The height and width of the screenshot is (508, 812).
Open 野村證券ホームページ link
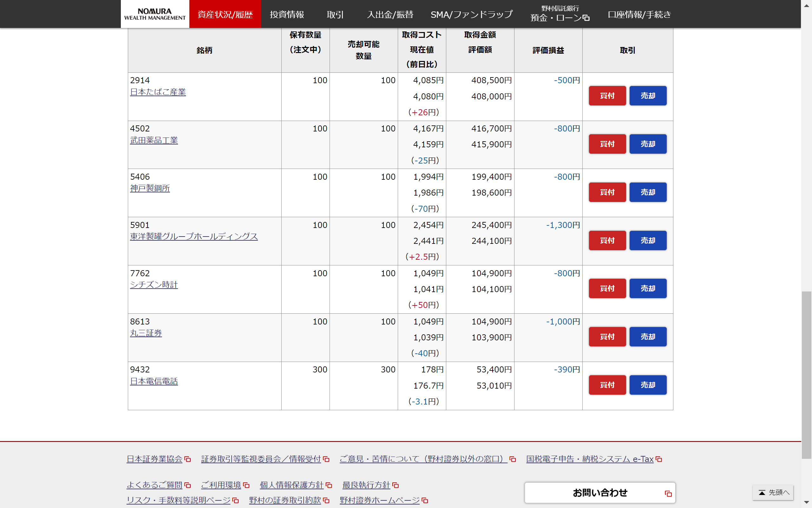pyautogui.click(x=379, y=500)
